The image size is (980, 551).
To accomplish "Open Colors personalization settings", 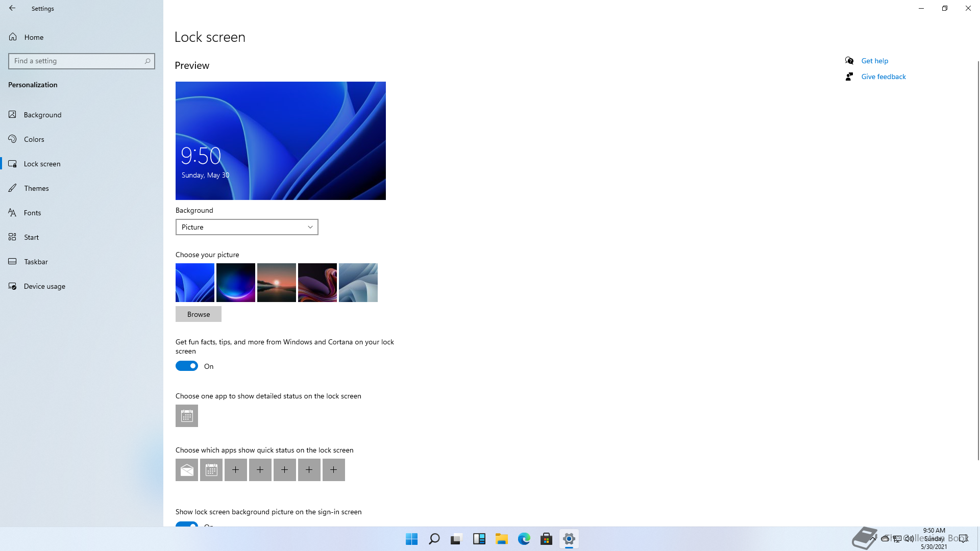I will click(x=82, y=139).
